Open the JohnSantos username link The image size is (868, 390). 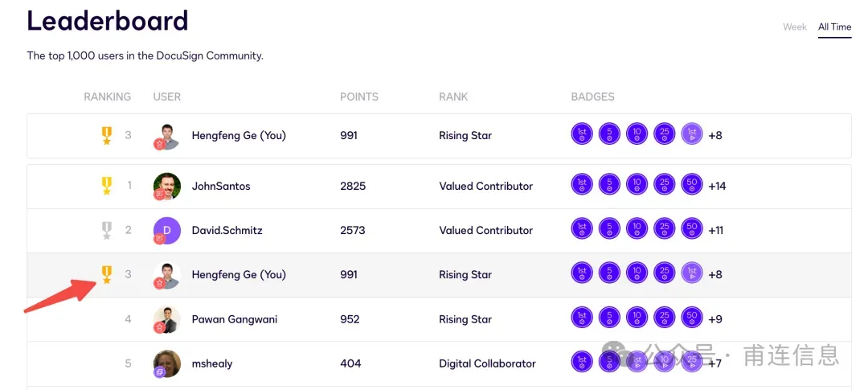tap(221, 187)
